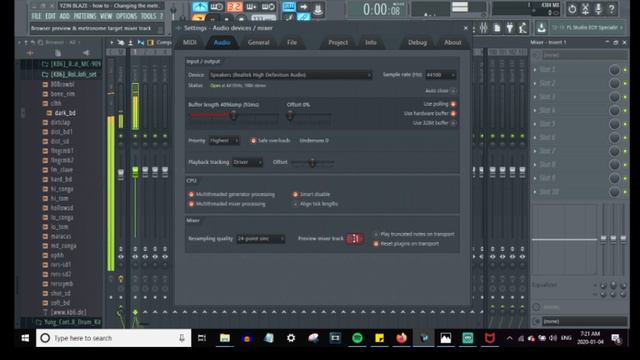
Task: Click the red countdown-before-recording 3-2 icon
Action: click(x=234, y=7)
